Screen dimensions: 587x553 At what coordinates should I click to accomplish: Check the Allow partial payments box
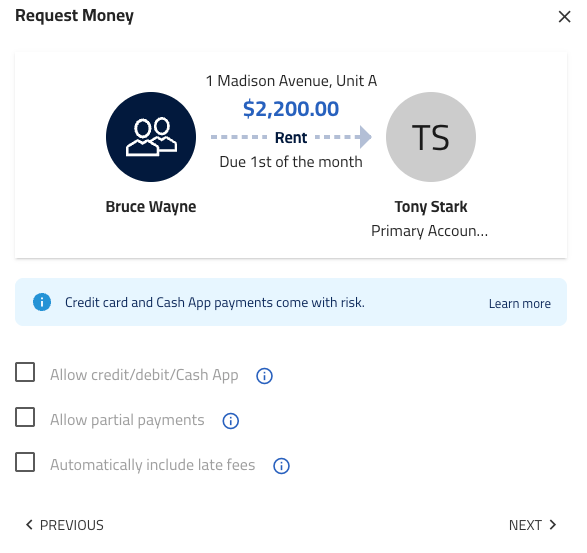[x=25, y=417]
